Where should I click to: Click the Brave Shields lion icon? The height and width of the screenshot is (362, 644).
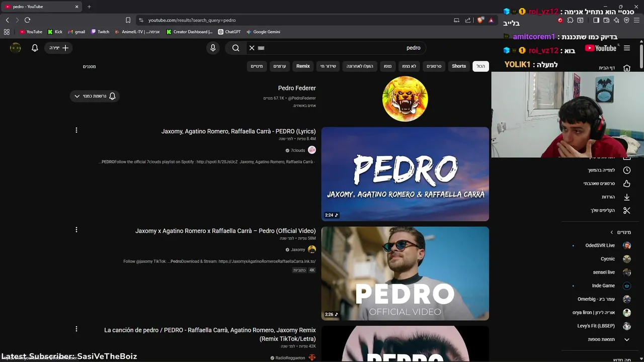tap(480, 20)
